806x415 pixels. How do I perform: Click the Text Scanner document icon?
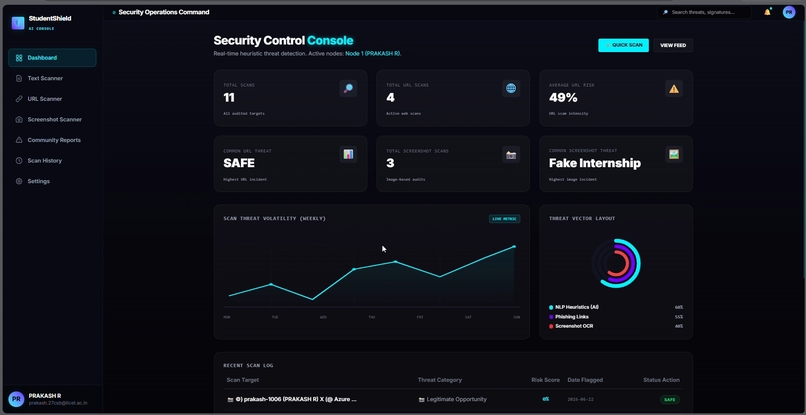(x=19, y=78)
